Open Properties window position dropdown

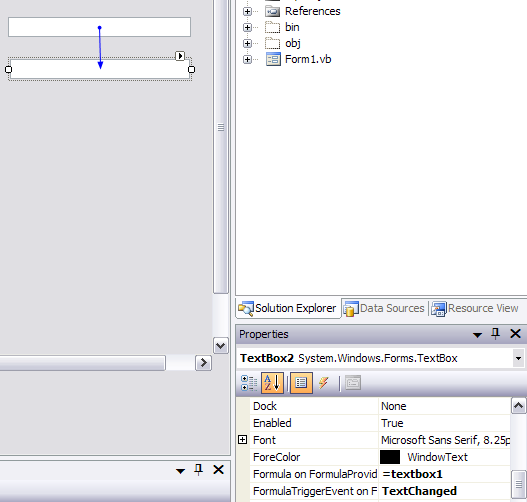477,335
